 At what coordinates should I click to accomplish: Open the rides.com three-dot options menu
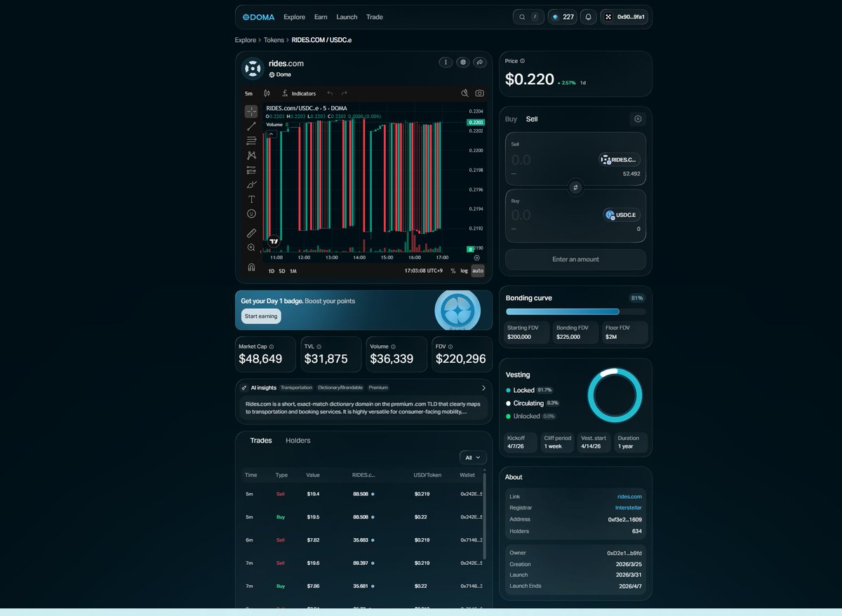coord(446,62)
